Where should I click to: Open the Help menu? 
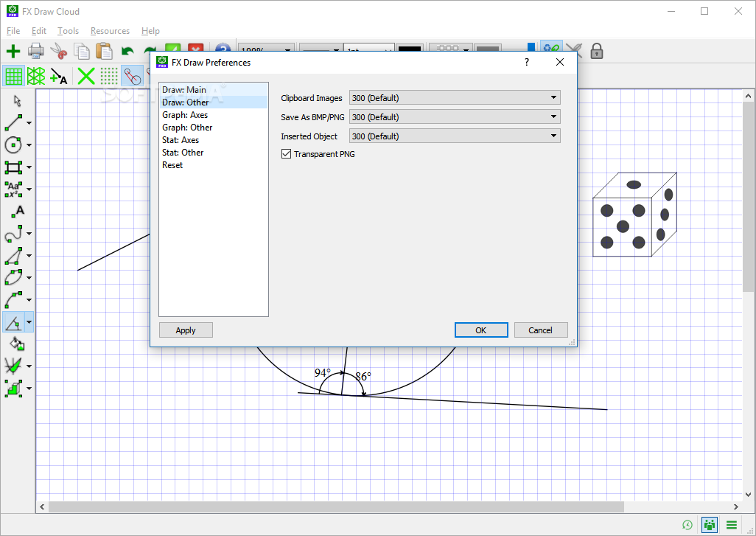coord(150,31)
